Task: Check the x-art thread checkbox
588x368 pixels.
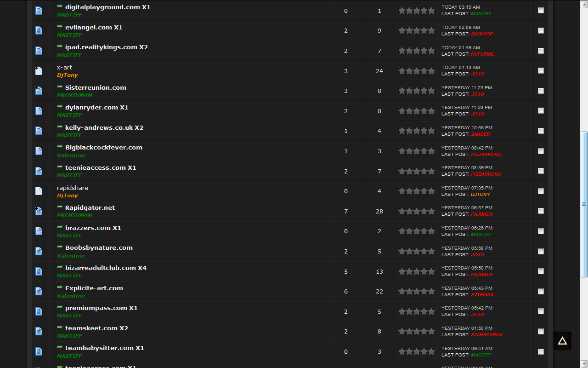Action: point(541,70)
